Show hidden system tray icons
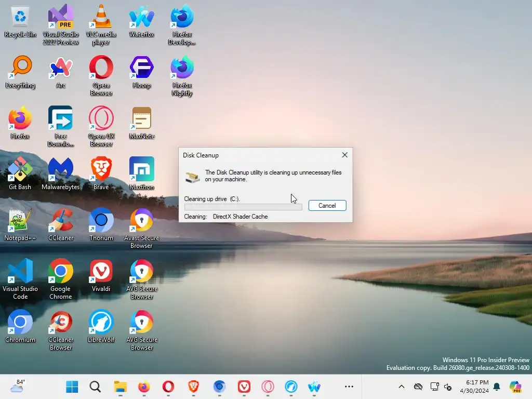The image size is (532, 399). coord(402,387)
